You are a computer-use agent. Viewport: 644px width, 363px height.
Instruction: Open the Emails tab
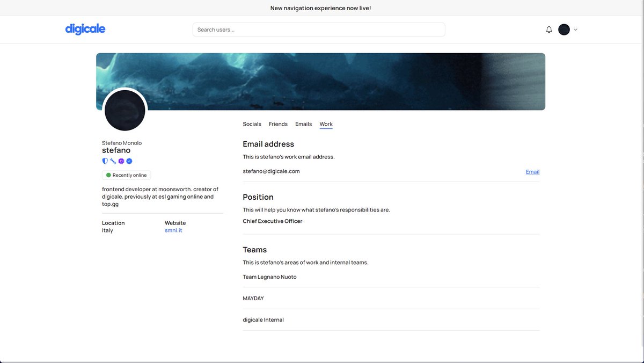point(303,124)
